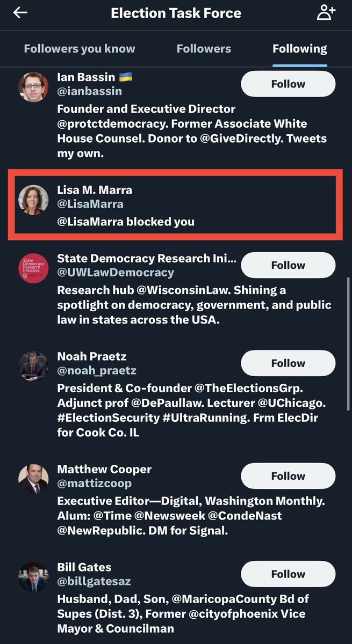
Task: Tap the back arrow icon
Action: 20,13
